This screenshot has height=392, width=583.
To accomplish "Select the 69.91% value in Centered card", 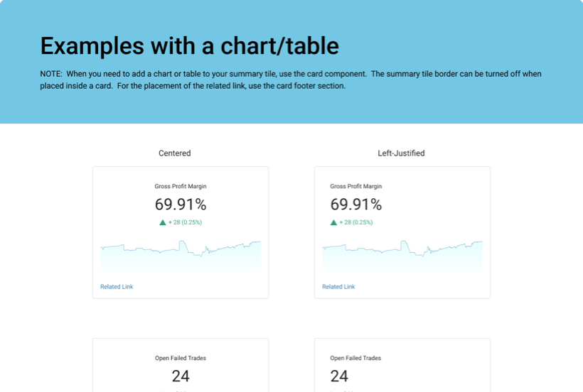I will (x=181, y=205).
